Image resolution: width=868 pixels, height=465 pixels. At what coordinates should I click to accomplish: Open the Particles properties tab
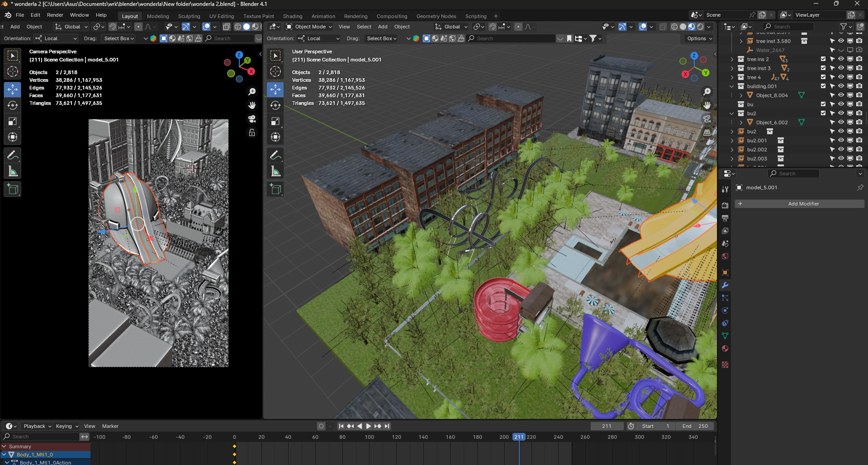[x=725, y=298]
